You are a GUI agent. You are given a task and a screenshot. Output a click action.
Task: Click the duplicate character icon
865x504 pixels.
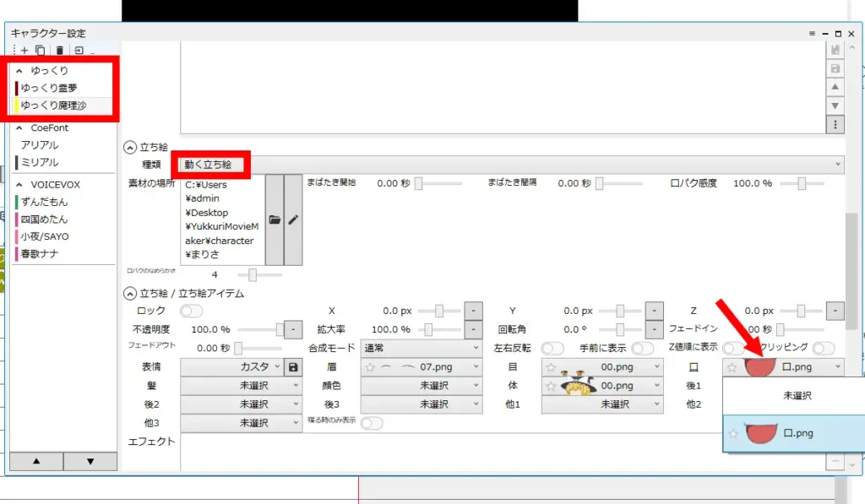pyautogui.click(x=41, y=50)
